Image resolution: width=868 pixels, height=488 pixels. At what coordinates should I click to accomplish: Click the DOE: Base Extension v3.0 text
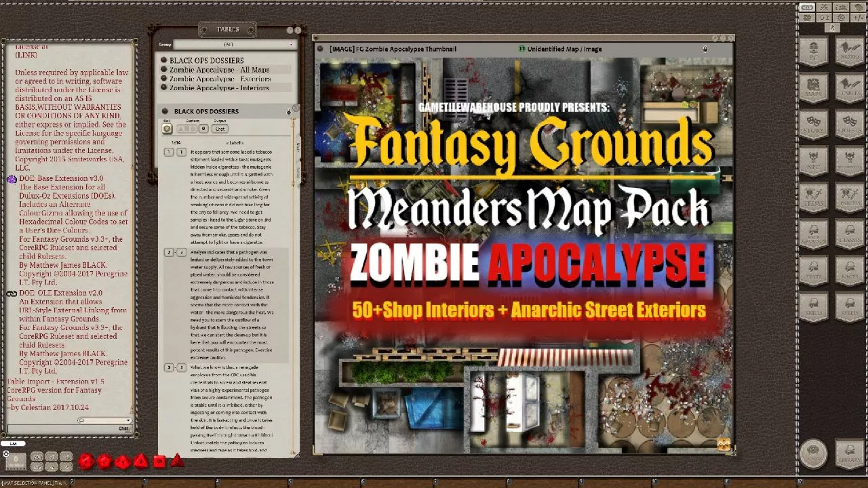(61, 178)
